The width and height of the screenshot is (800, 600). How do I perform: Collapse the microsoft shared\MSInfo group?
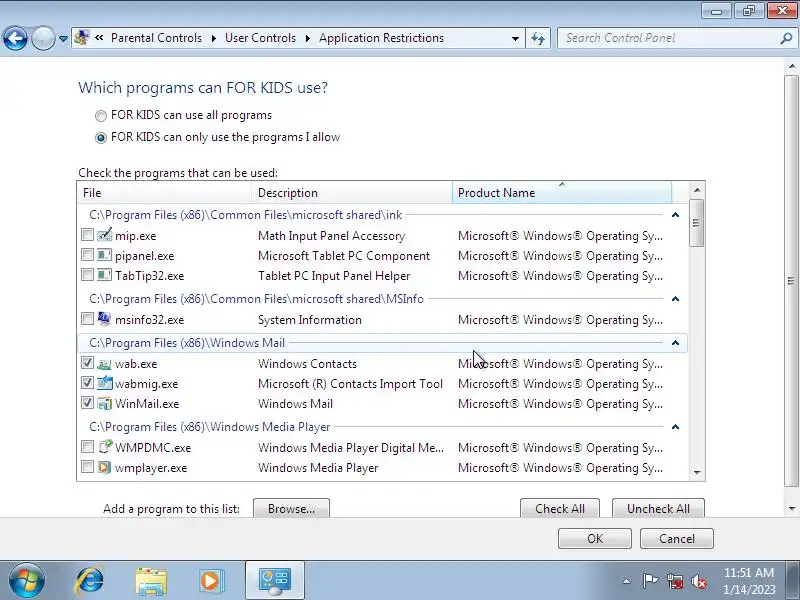tap(676, 298)
